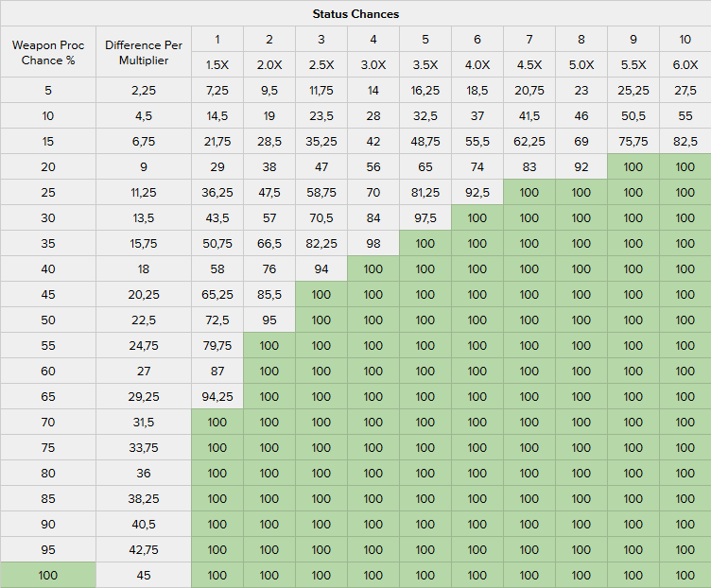This screenshot has width=711, height=588.
Task: Click the "2.5X" multiplier header
Action: click(x=321, y=65)
